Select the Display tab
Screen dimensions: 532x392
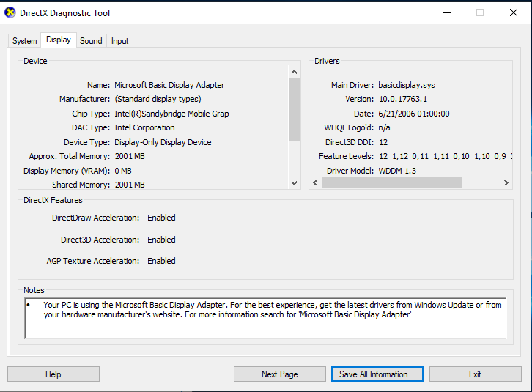pos(59,40)
